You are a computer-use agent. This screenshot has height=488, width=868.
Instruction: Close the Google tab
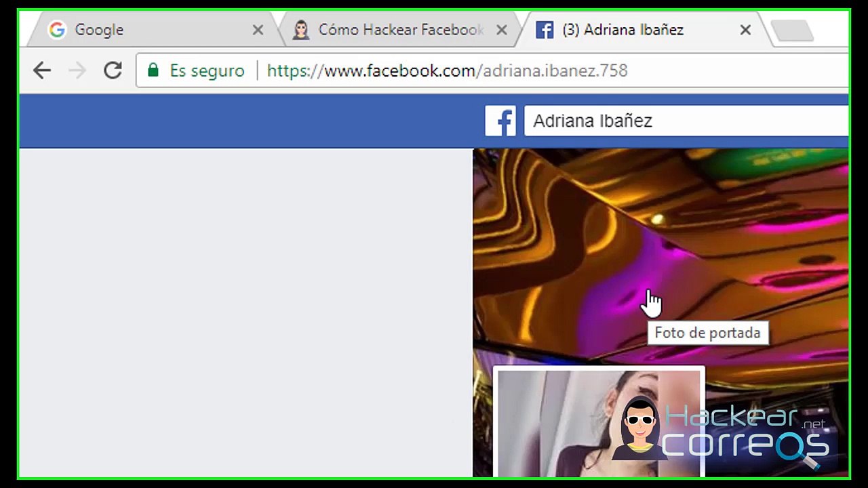tap(258, 30)
